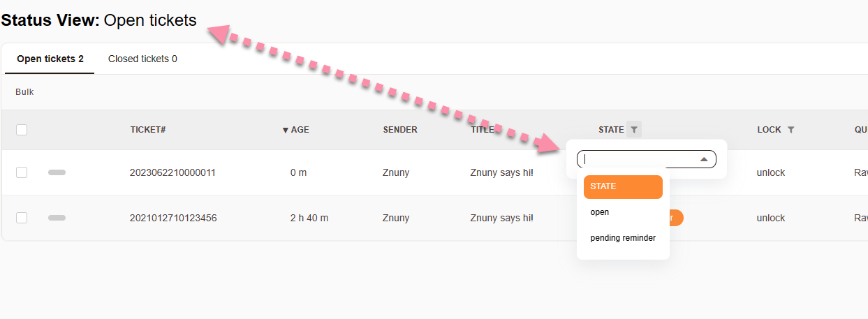Click priority pill icon for ticket 2023062210000011
The height and width of the screenshot is (319, 868).
[x=57, y=172]
